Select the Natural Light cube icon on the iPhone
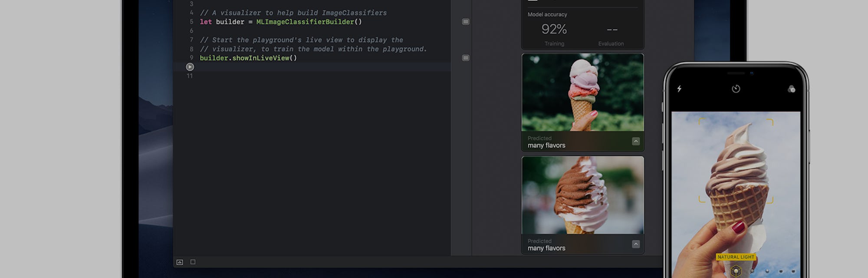868x278 pixels. point(736,271)
